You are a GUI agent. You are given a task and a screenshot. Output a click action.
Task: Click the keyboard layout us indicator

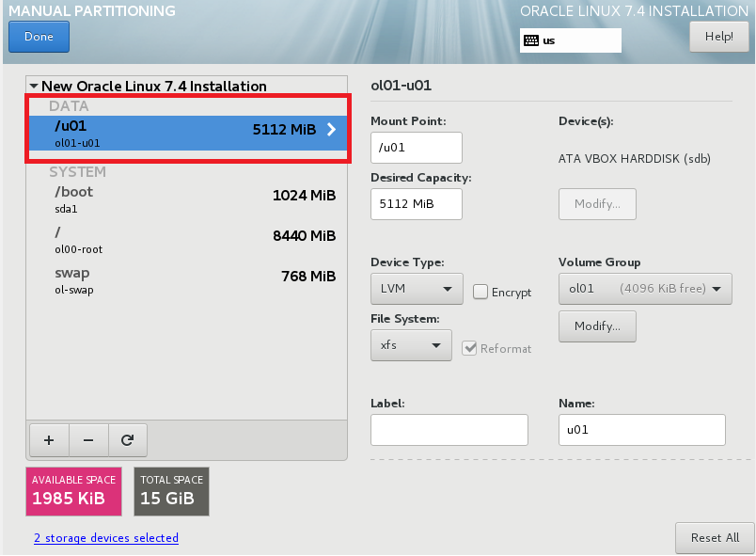coord(570,40)
